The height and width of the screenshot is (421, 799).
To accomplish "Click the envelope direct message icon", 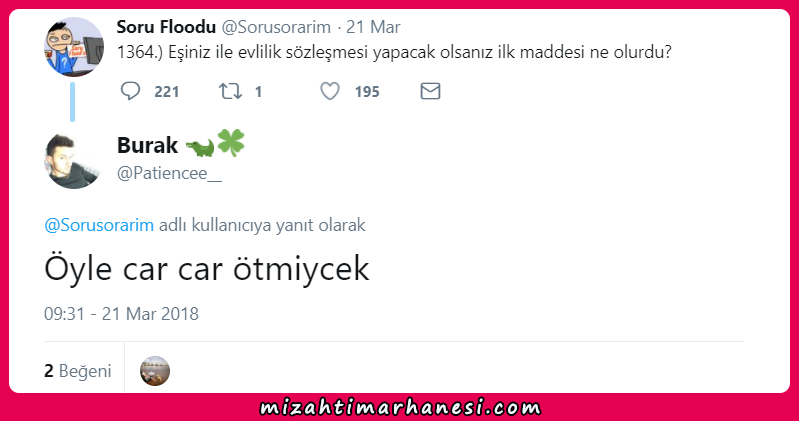I will pos(430,91).
